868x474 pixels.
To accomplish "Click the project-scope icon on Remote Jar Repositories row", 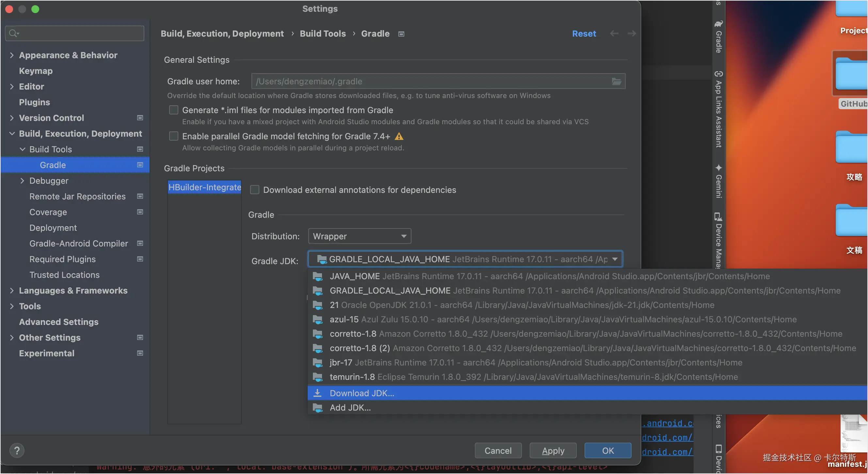I will (x=140, y=196).
